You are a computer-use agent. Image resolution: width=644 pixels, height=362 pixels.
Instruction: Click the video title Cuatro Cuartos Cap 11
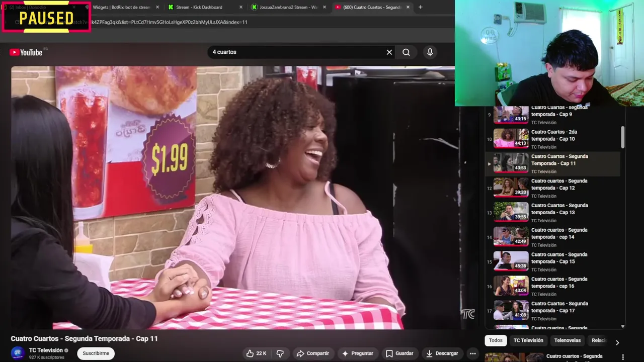[x=84, y=338]
